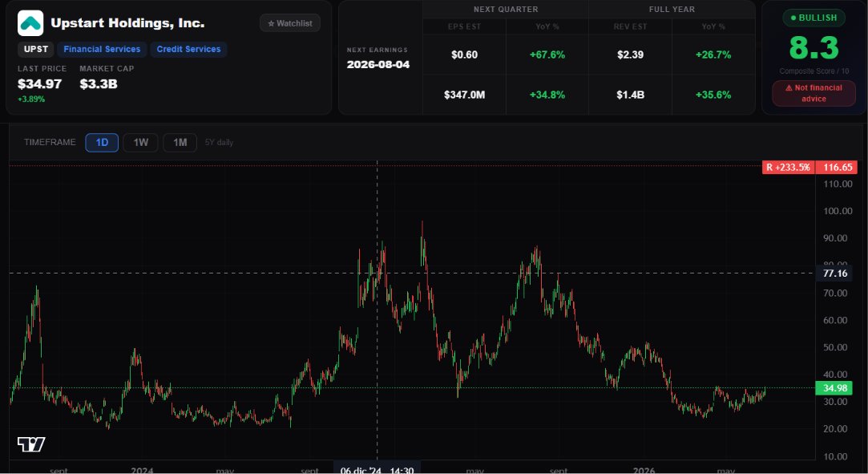
Task: Click the 8.3 composite score
Action: [x=813, y=47]
